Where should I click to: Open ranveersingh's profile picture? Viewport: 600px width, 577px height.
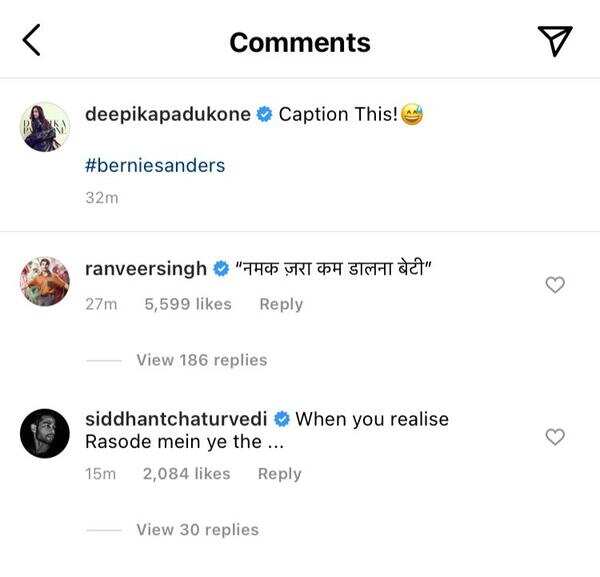point(45,281)
